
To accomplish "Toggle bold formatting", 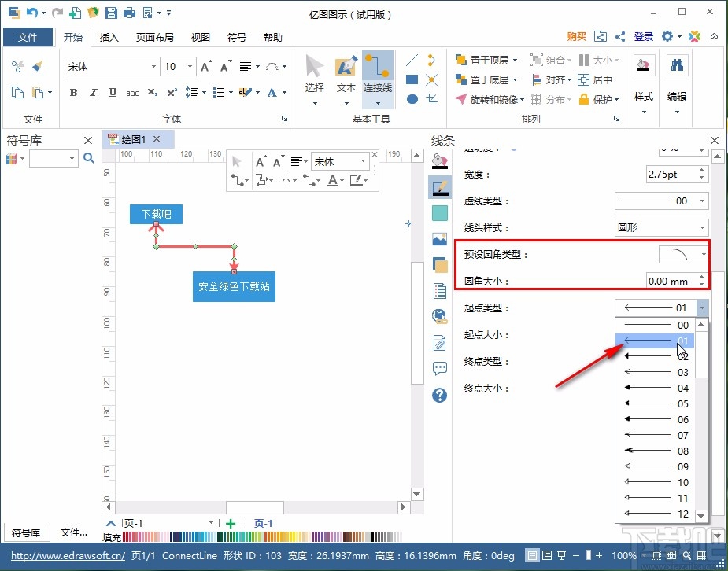I will [73, 92].
